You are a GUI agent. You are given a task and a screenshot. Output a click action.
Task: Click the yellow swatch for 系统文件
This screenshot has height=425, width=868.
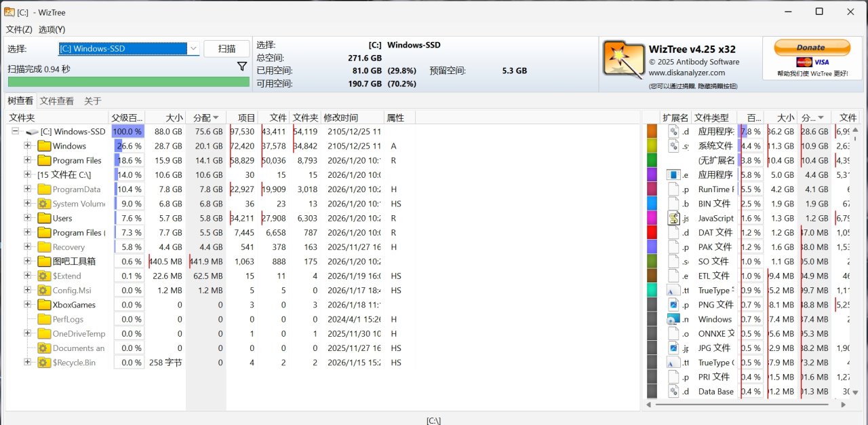coord(652,146)
